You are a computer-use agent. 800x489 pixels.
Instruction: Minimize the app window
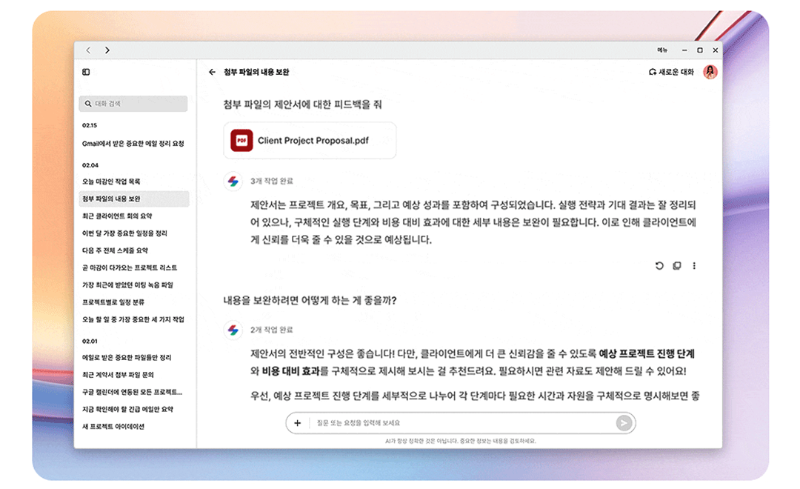pos(684,50)
